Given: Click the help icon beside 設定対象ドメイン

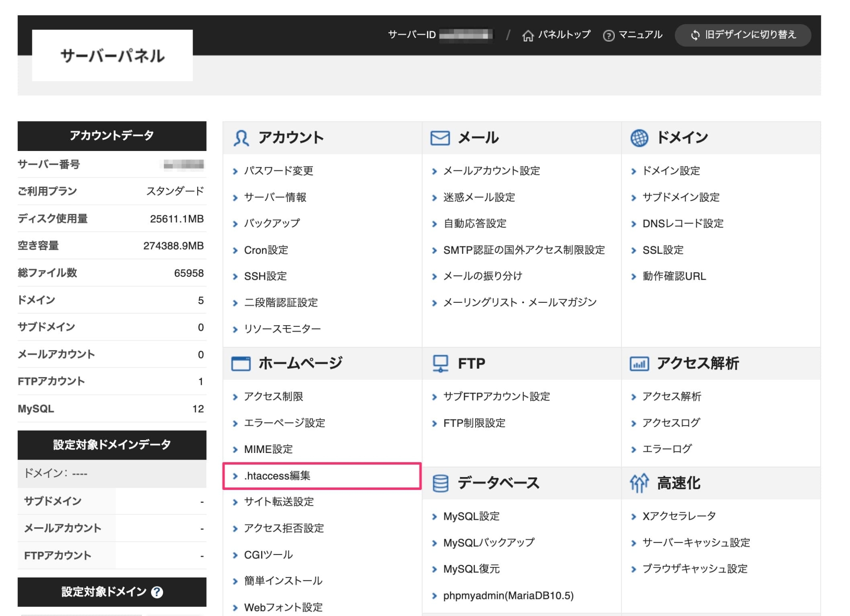Looking at the screenshot, I should point(156,592).
